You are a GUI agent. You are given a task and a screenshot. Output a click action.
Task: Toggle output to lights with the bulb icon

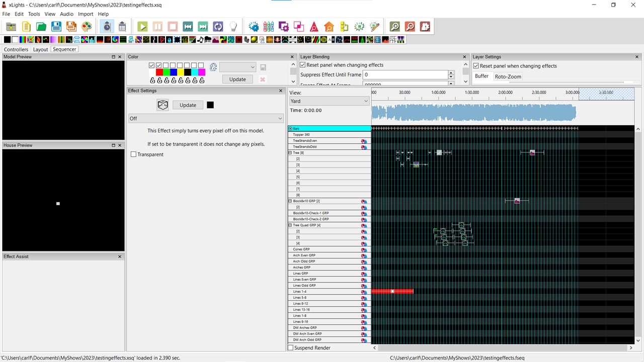click(x=233, y=26)
